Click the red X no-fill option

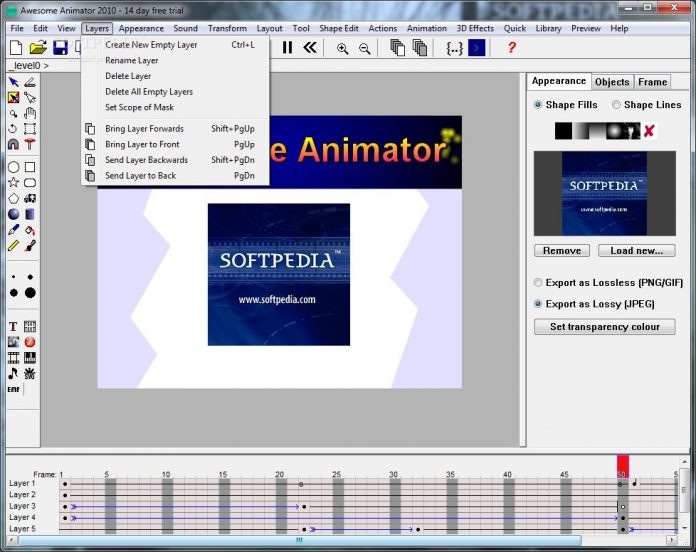pyautogui.click(x=649, y=131)
